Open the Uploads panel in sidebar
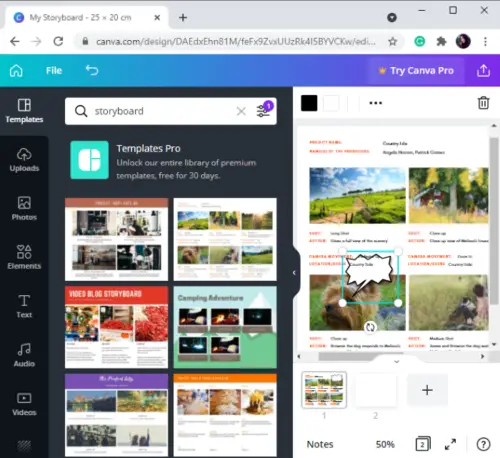This screenshot has width=500, height=458. click(24, 160)
